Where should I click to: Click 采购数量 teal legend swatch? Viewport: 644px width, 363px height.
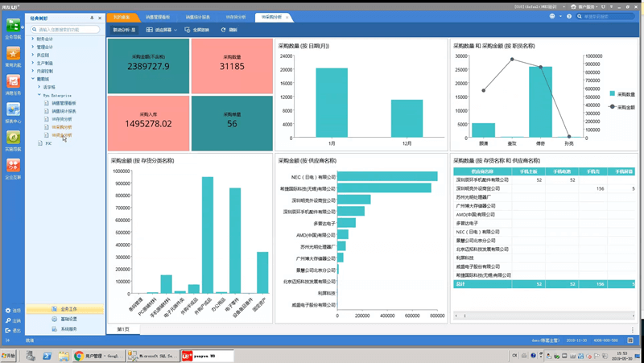pos(613,94)
